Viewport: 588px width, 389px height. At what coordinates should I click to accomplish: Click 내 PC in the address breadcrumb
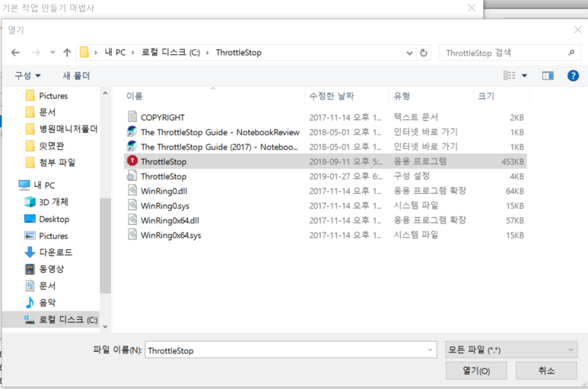(115, 52)
